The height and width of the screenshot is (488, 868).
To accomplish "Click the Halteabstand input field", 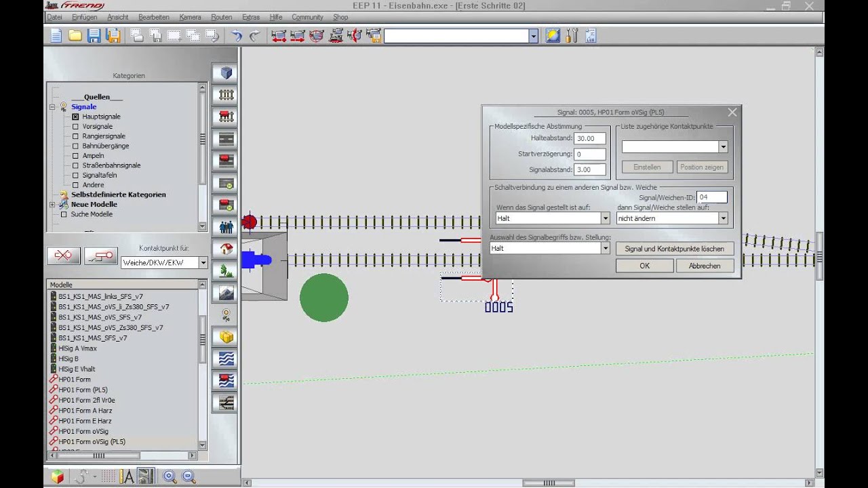I will (589, 138).
